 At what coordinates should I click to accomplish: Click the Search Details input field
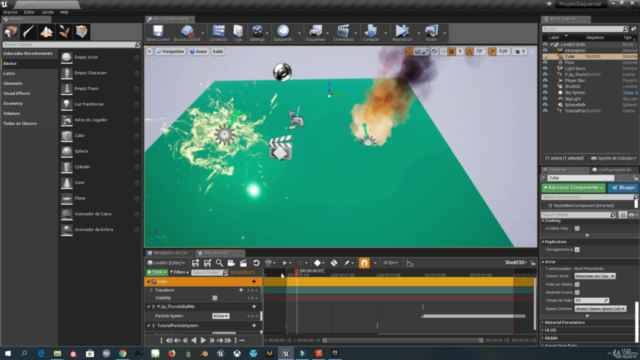[578, 215]
